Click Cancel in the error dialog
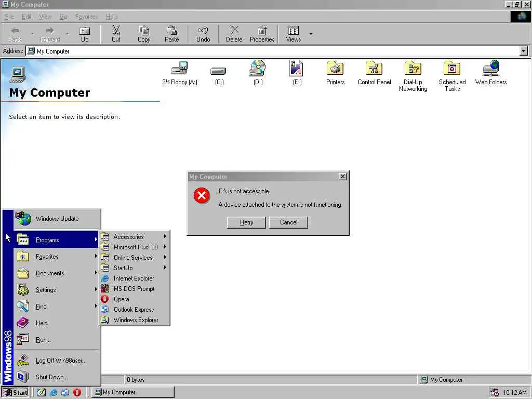 [288, 222]
